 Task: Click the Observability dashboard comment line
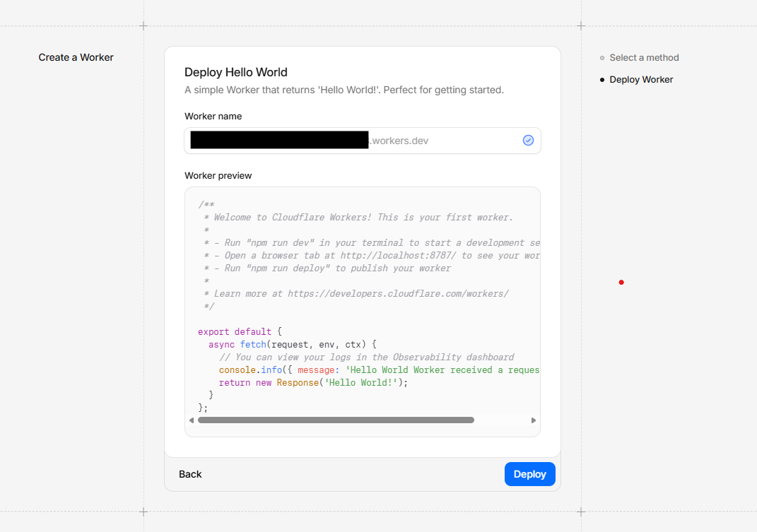(366, 357)
